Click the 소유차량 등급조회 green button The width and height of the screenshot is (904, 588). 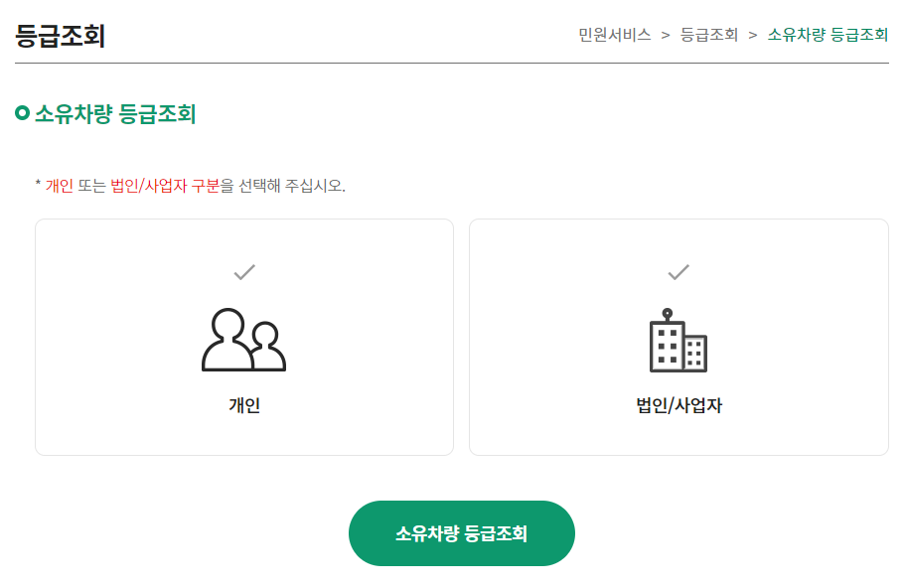[x=461, y=533]
